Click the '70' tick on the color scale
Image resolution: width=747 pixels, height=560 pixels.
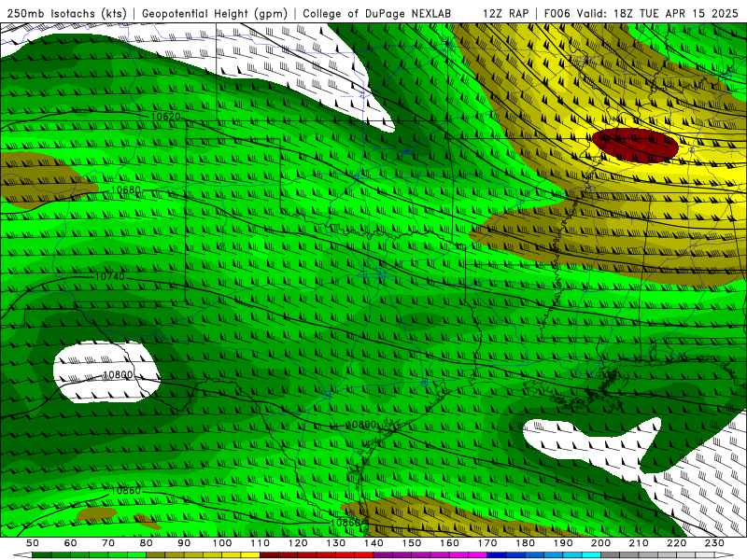[108, 543]
